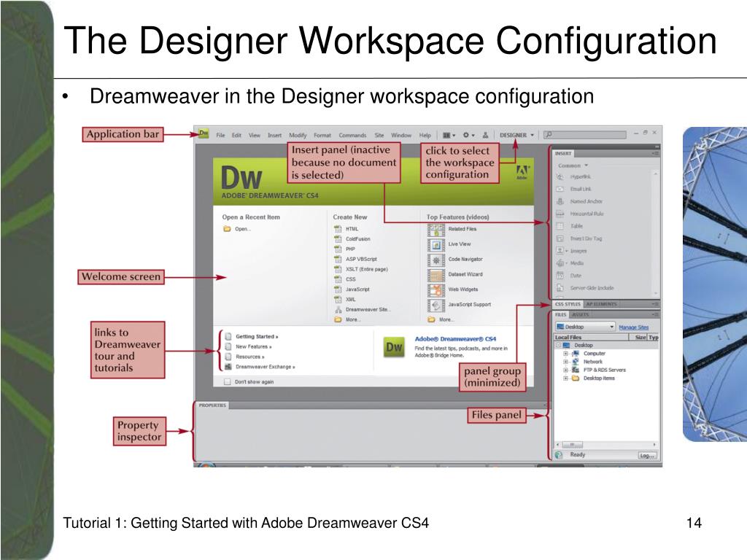Open the Commands menu
Viewport: 747px width, 560px height.
coord(352,135)
